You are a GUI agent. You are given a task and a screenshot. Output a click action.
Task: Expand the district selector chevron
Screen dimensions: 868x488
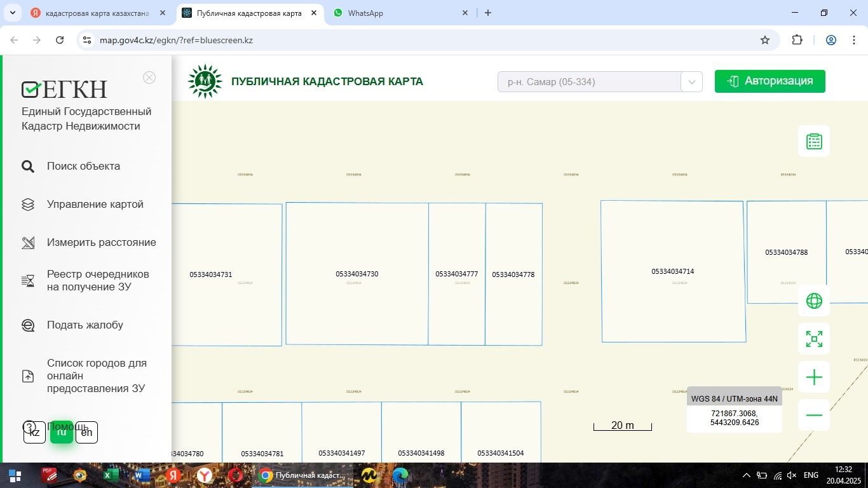pyautogui.click(x=692, y=82)
